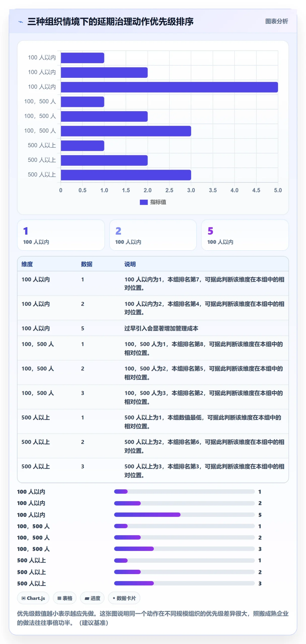Open the data card showing value 1

(61, 235)
